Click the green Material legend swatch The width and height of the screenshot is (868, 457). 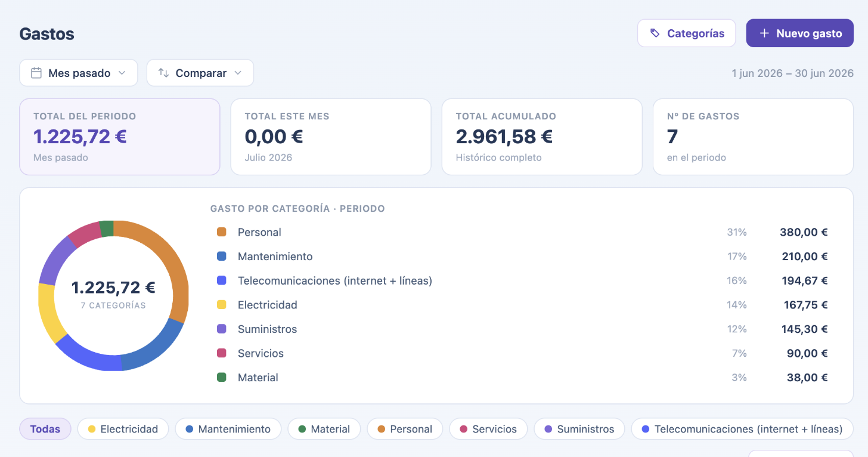(x=222, y=378)
